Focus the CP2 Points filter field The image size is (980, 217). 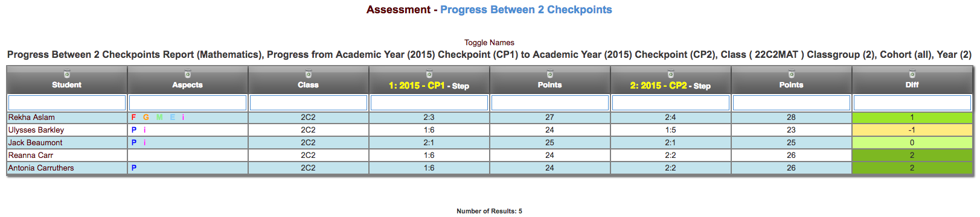[x=792, y=102]
